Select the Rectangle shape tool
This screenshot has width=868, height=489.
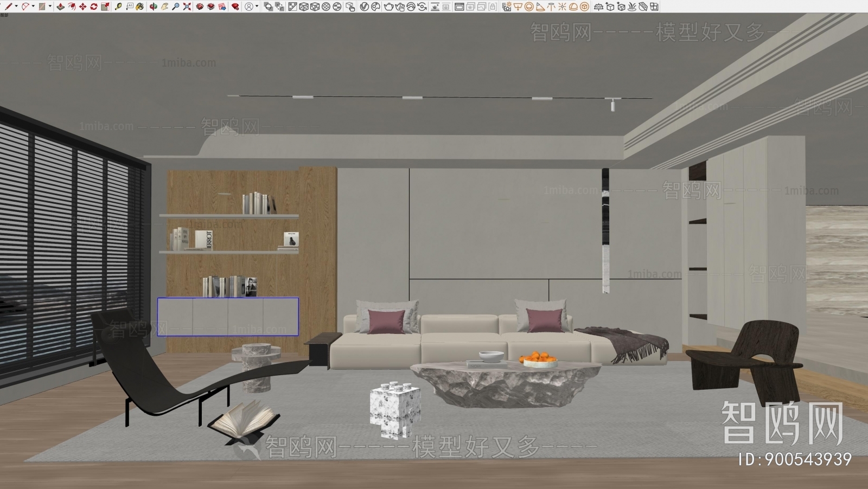tap(42, 7)
